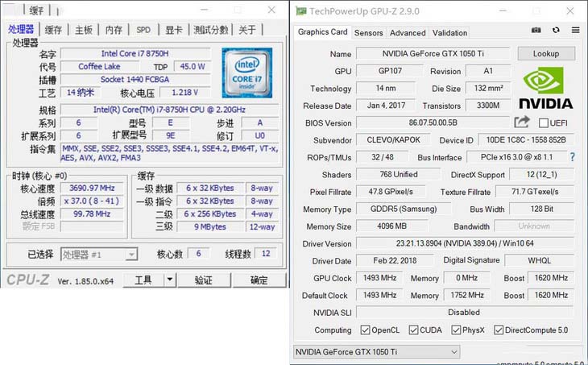Click the Lookup button
This screenshot has height=365, width=588.
click(x=546, y=54)
